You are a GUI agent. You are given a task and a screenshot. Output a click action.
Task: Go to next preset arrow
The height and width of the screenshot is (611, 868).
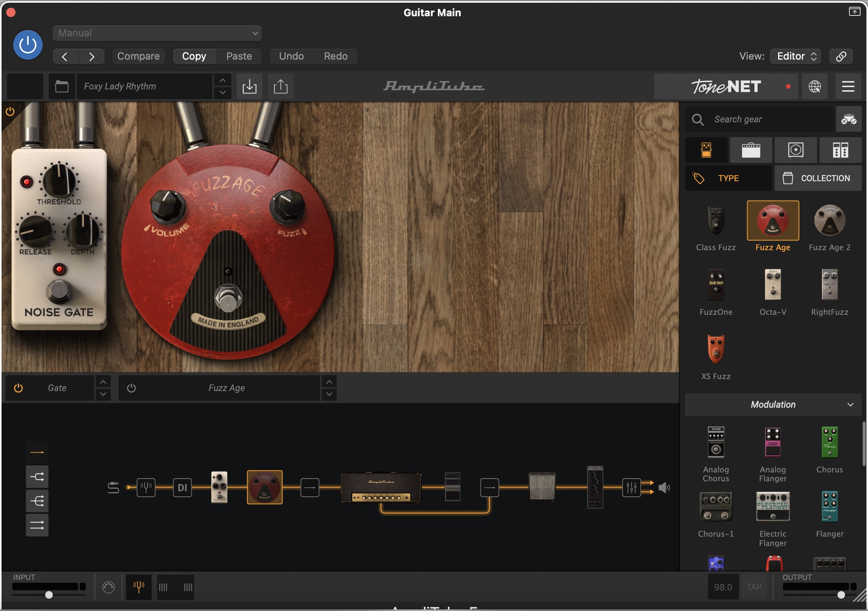point(91,57)
